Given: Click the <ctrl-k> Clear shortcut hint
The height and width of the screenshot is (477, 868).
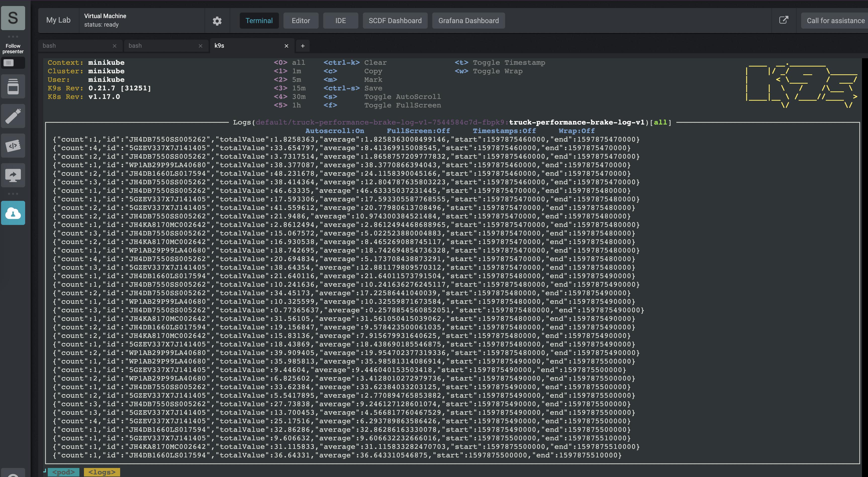Looking at the screenshot, I should tap(355, 63).
